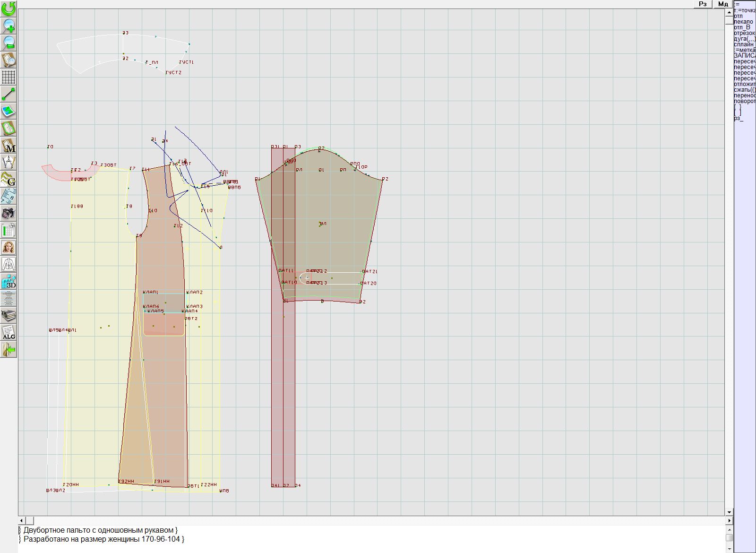Zoom in with the magnifier plus icon

[x=9, y=26]
